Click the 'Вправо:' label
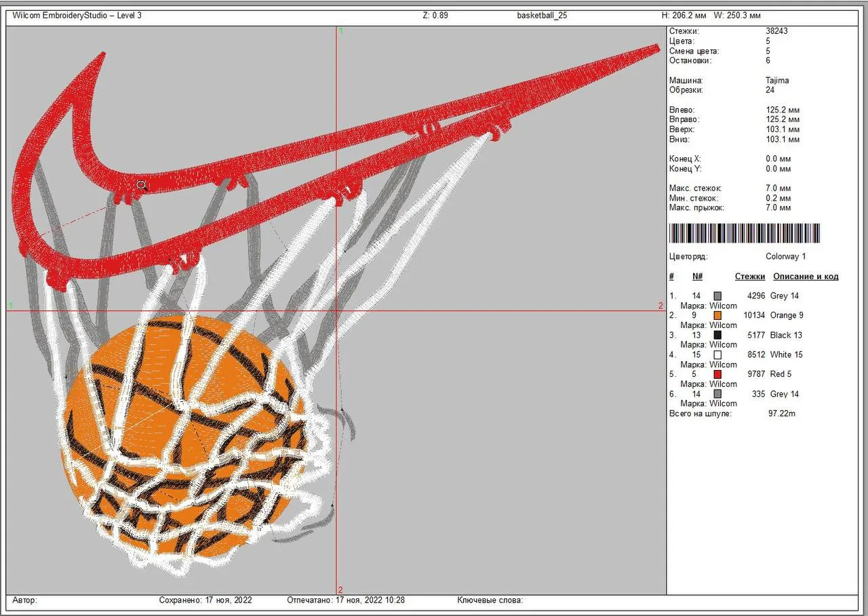 tap(684, 119)
